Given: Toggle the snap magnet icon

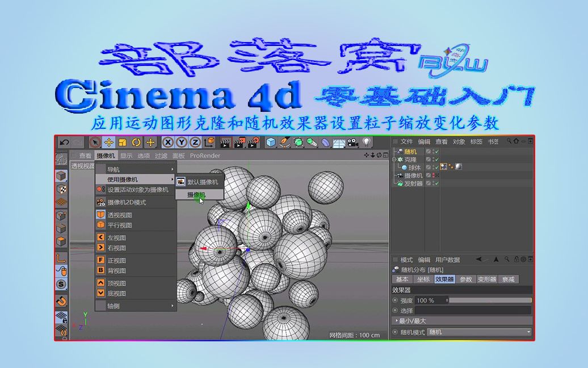Looking at the screenshot, I should point(61,300).
